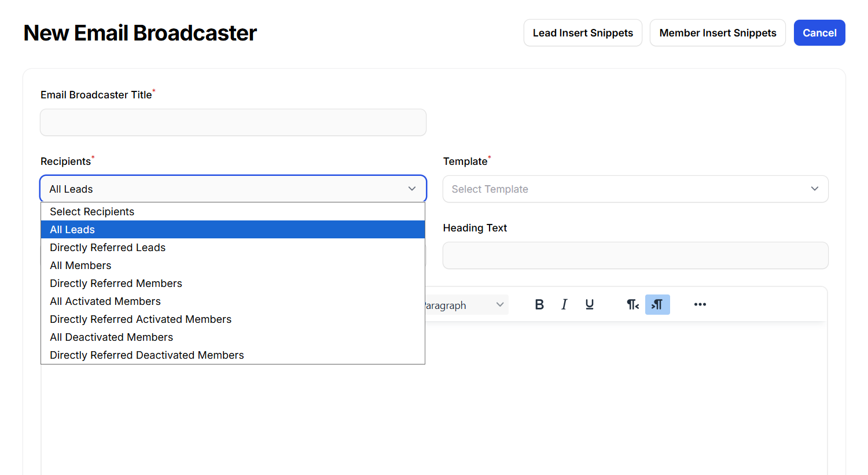The width and height of the screenshot is (868, 475).
Task: Toggle Italic formatting in editor toolbar
Action: coord(564,304)
